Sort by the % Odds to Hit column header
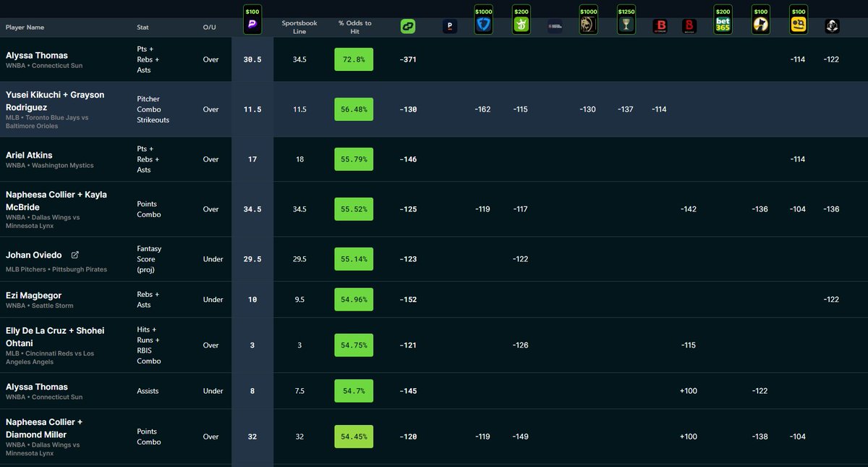 [353, 27]
